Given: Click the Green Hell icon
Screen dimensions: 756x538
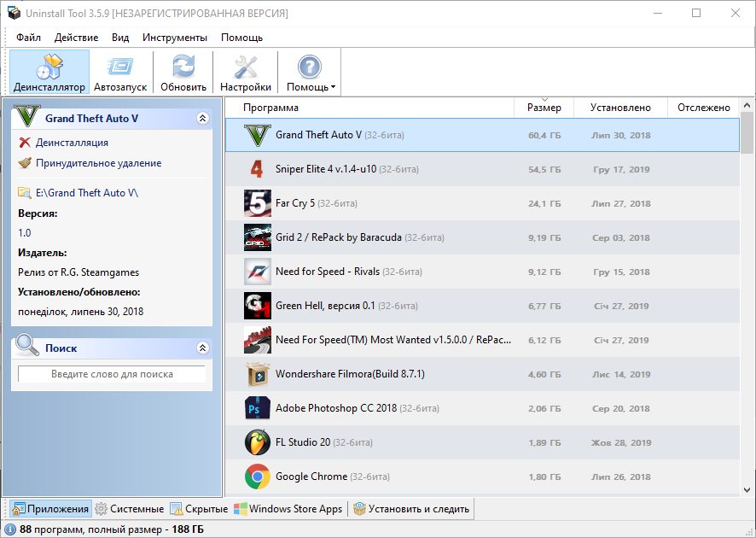Looking at the screenshot, I should click(258, 306).
